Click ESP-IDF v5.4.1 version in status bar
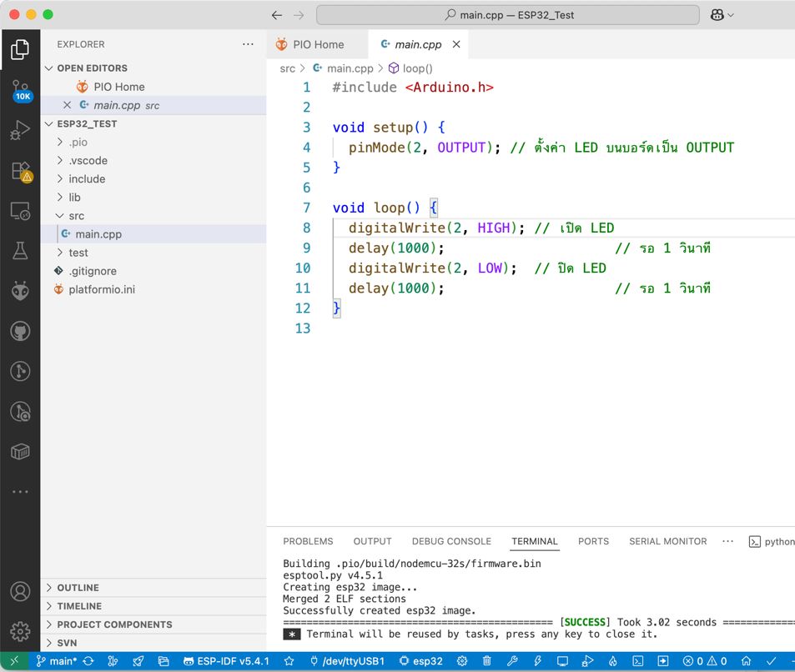 [x=226, y=661]
